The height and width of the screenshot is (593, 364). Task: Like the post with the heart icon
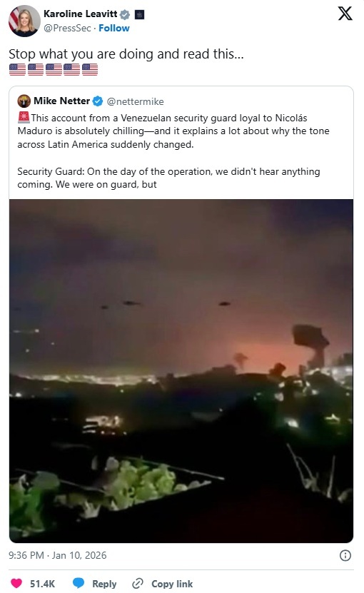16,583
